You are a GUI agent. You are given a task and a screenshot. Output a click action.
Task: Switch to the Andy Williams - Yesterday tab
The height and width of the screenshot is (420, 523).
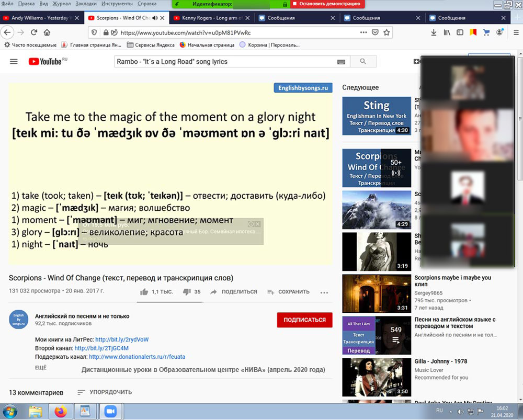coord(42,18)
